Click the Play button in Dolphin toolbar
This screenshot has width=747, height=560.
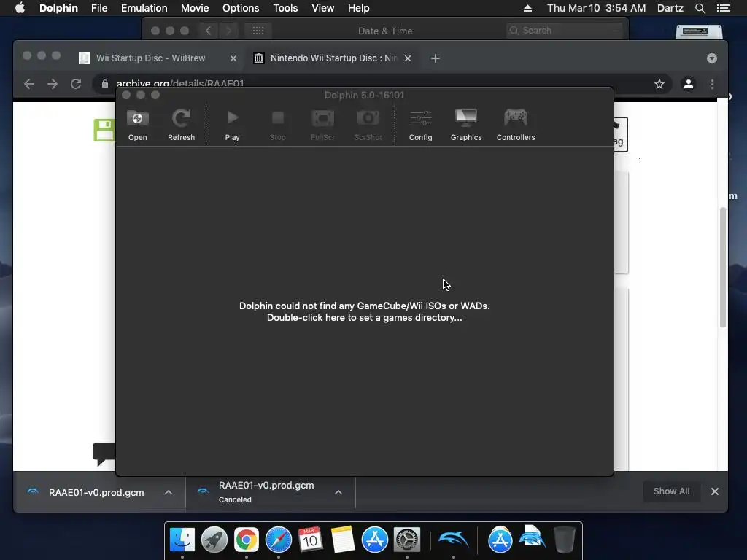pyautogui.click(x=232, y=125)
